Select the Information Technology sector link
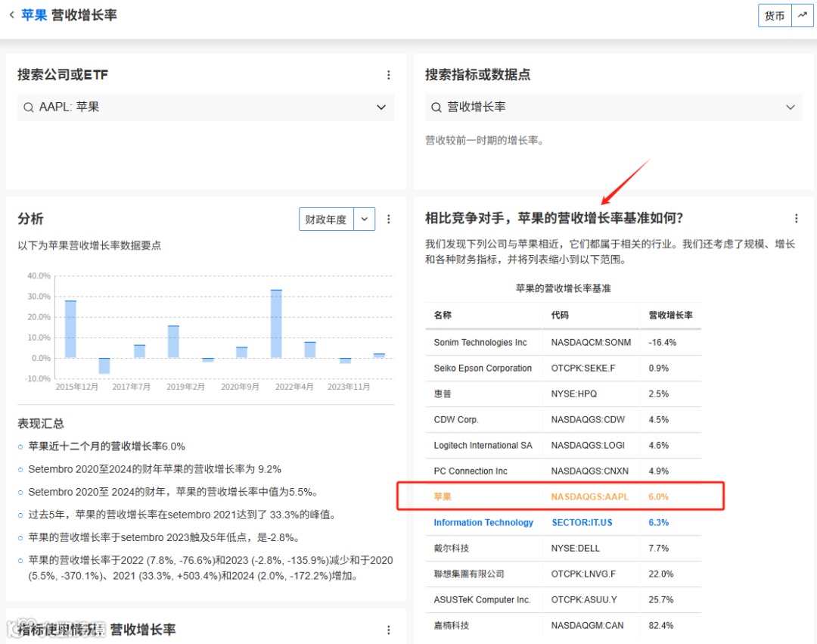This screenshot has width=817, height=644. click(x=483, y=523)
